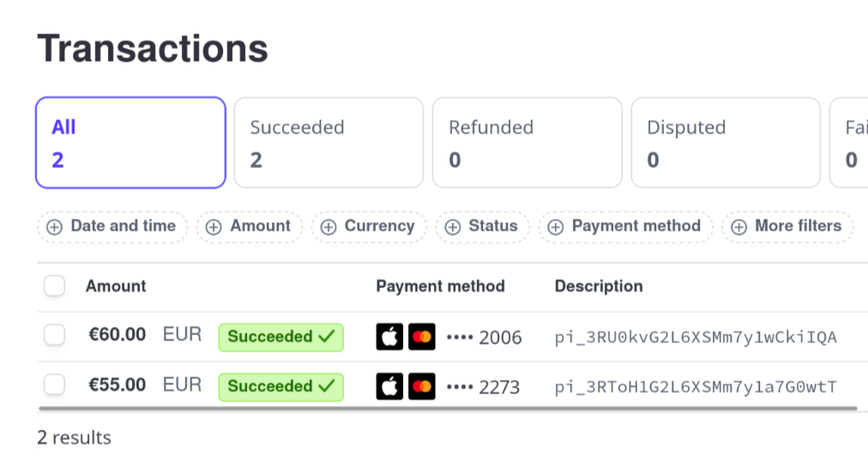This screenshot has height=463, width=868.
Task: Click the Succeeded badge on the €55.00 row
Action: coord(280,387)
